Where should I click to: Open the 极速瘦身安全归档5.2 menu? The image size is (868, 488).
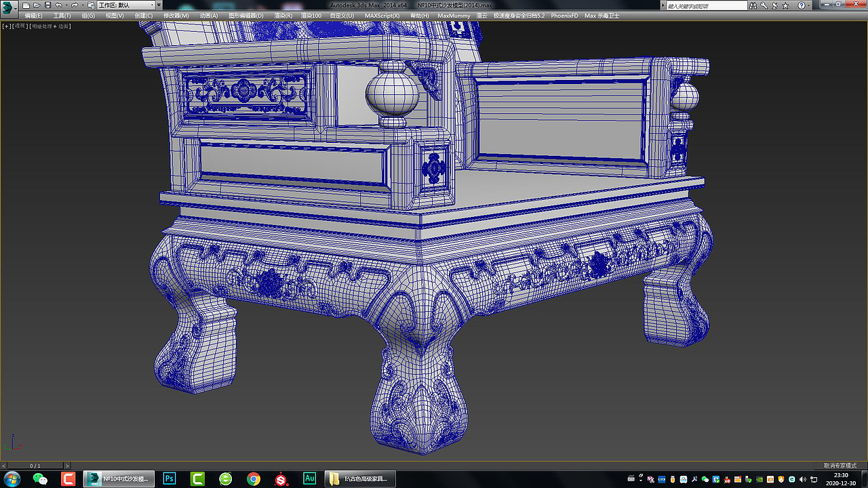pos(519,16)
